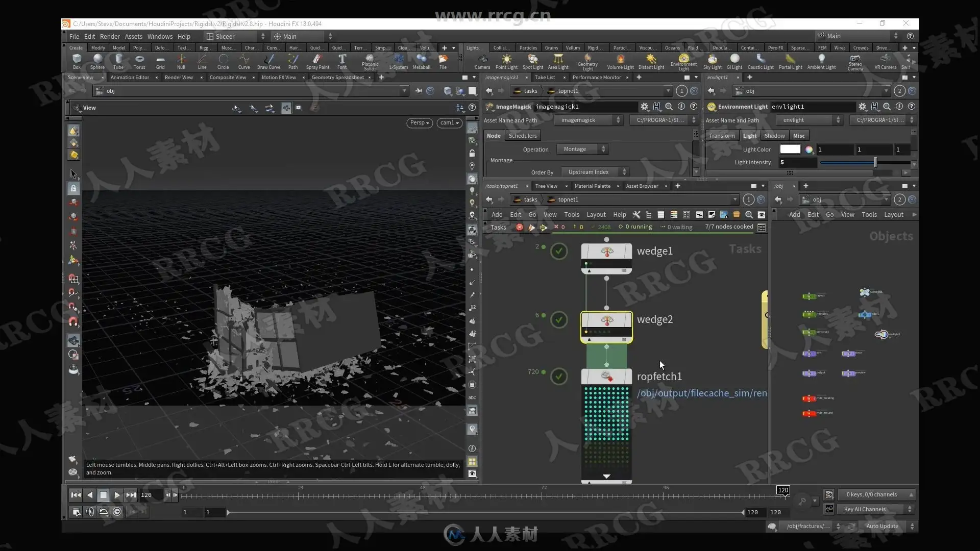Screen dimensions: 980x551
Task: Open the Operation Montage dropdown
Action: (581, 149)
